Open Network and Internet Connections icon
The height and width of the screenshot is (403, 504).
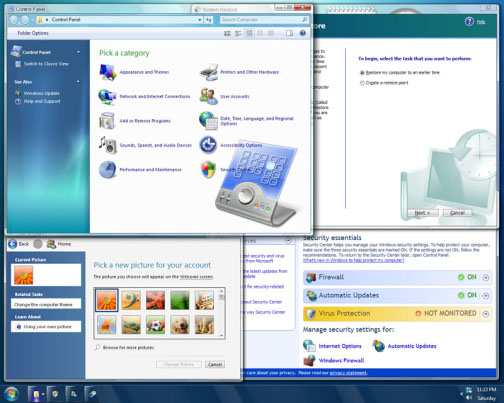[107, 97]
